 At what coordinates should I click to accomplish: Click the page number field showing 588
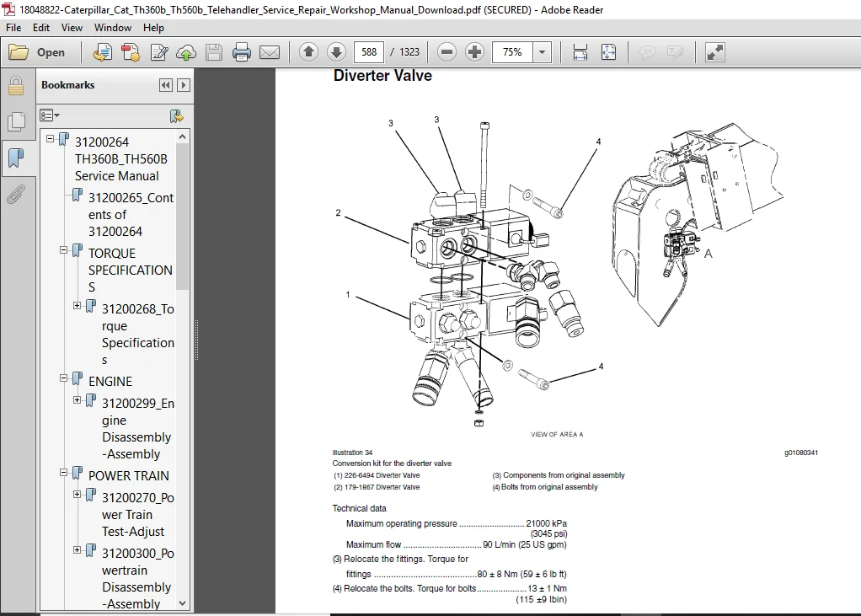point(369,52)
